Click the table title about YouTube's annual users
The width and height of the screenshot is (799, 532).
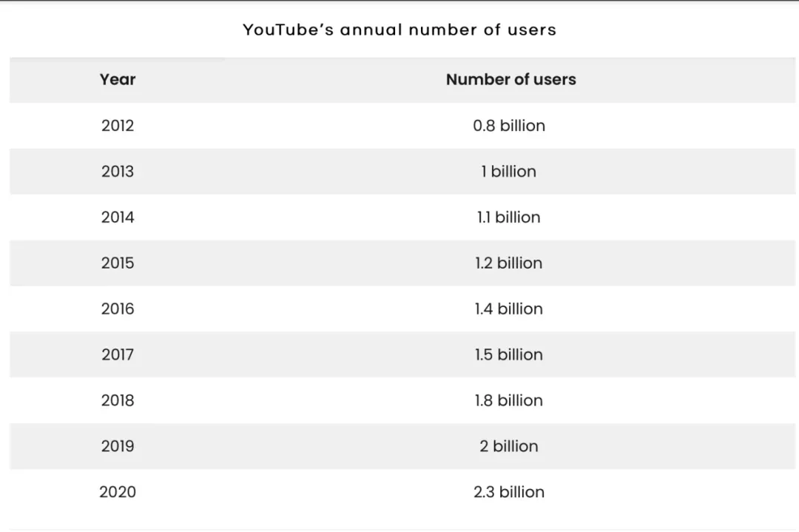tap(399, 30)
